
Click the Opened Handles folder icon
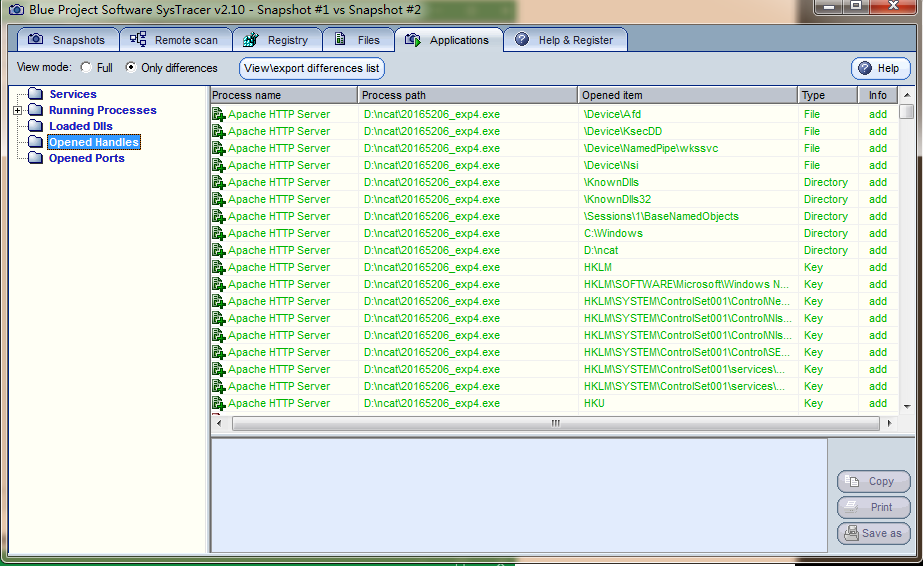point(36,141)
